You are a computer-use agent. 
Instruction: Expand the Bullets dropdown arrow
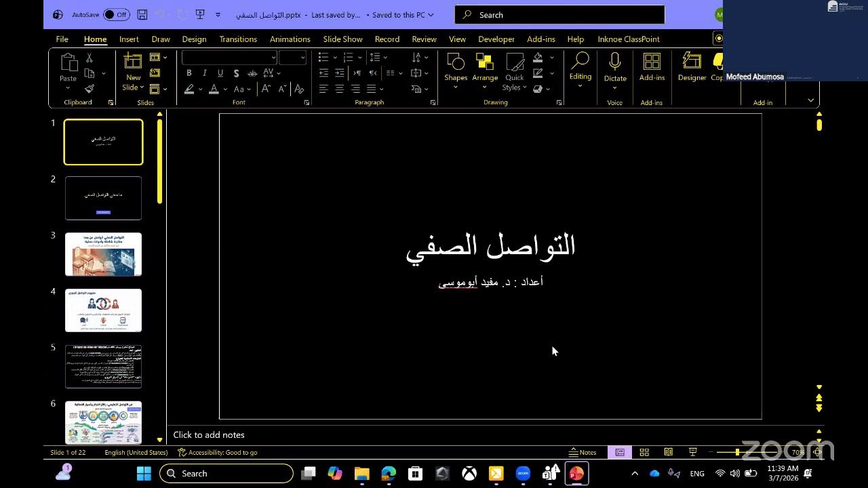[x=335, y=58]
